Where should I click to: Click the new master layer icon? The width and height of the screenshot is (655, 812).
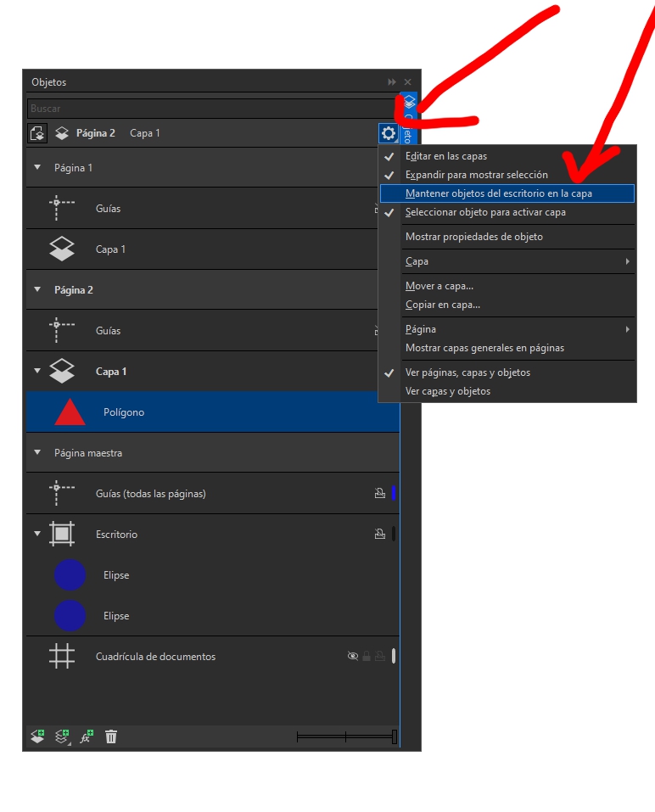[62, 736]
